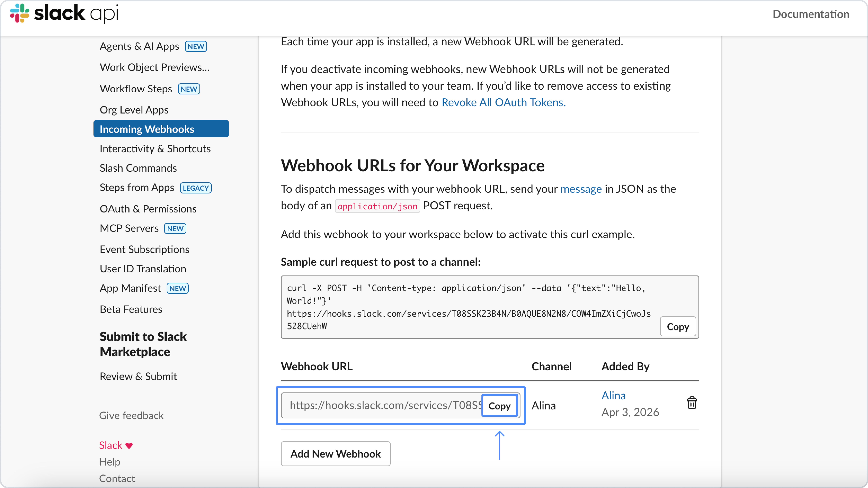Open Revoke All OAuth Tokens link

tap(503, 102)
